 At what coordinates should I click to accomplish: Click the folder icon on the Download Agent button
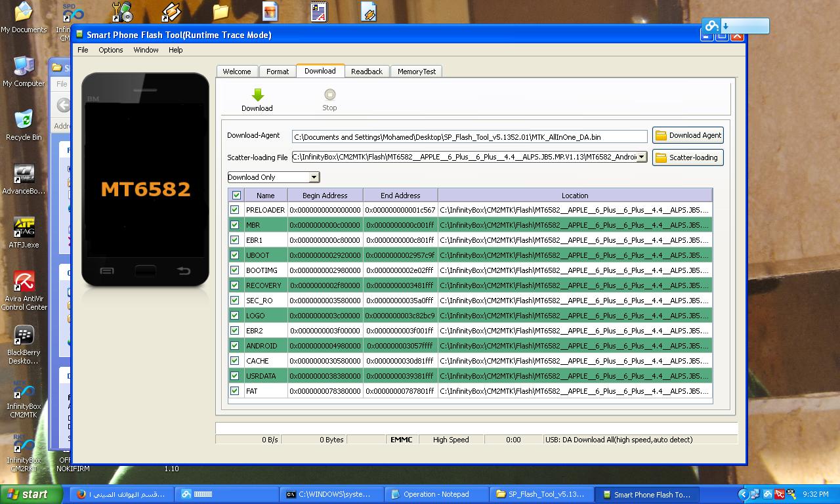[661, 135]
